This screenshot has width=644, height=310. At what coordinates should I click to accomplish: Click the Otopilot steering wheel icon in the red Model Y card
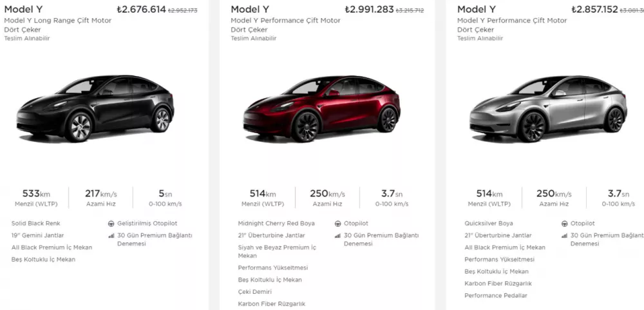tap(337, 224)
